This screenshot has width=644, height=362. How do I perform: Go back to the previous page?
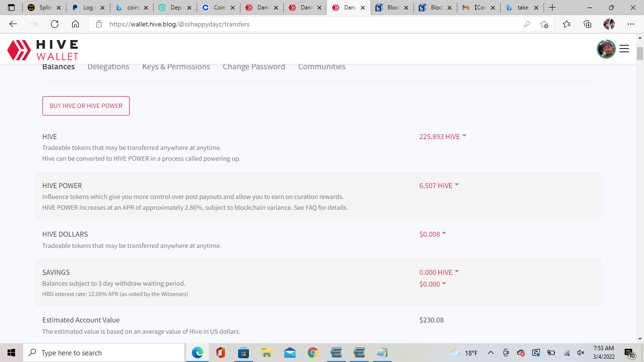coord(13,24)
